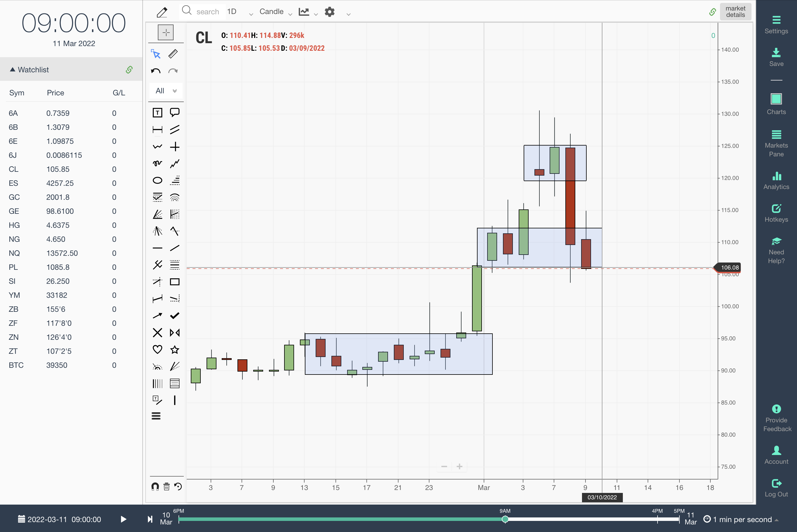The image size is (797, 532).
Task: Click the market details button
Action: pyautogui.click(x=735, y=12)
